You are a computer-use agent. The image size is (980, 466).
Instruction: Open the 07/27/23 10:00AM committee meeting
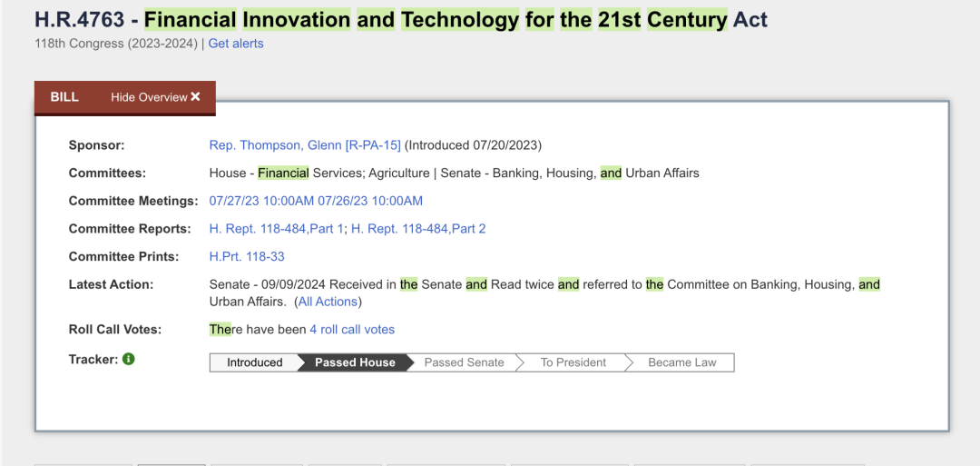pos(262,201)
